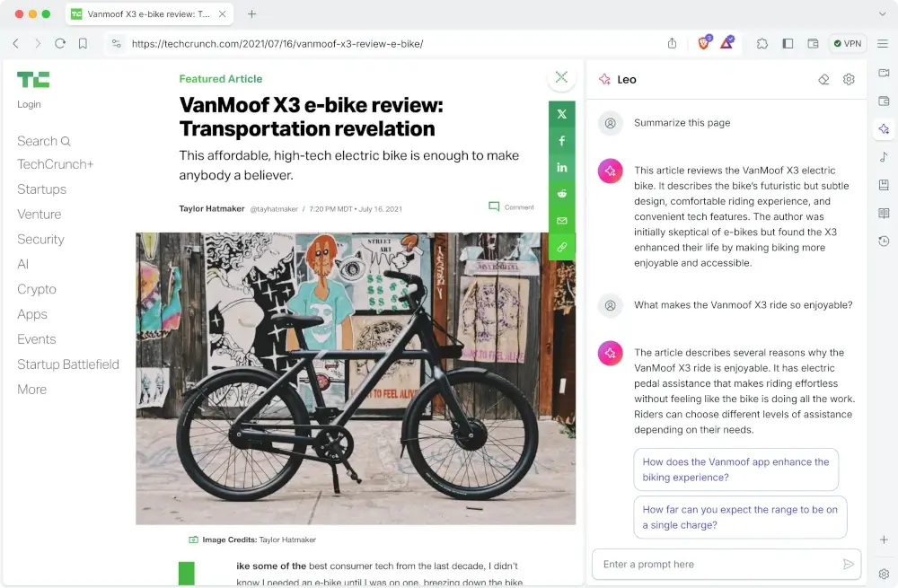This screenshot has height=588, width=898.
Task: Select the Vanmoof X3 review tab
Action: 149,13
